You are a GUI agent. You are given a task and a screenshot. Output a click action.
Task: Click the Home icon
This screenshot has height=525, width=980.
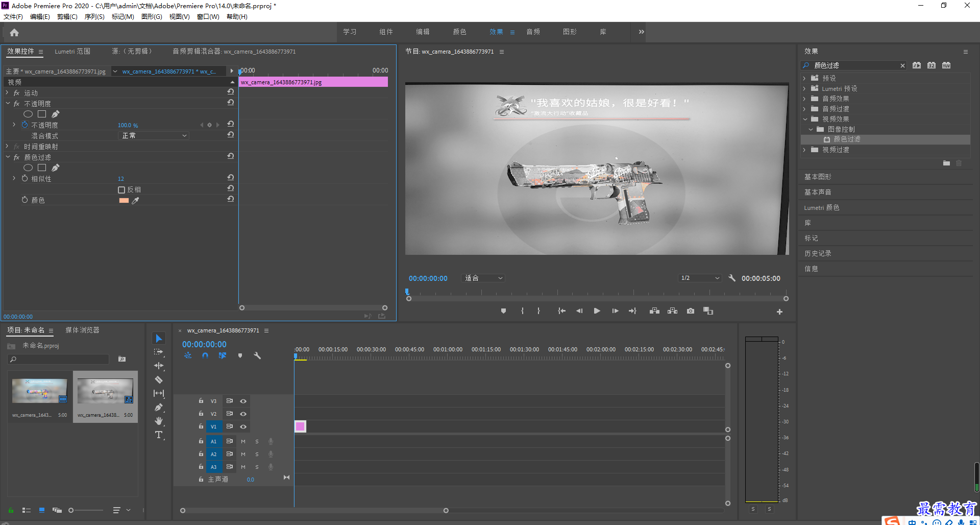pyautogui.click(x=14, y=32)
